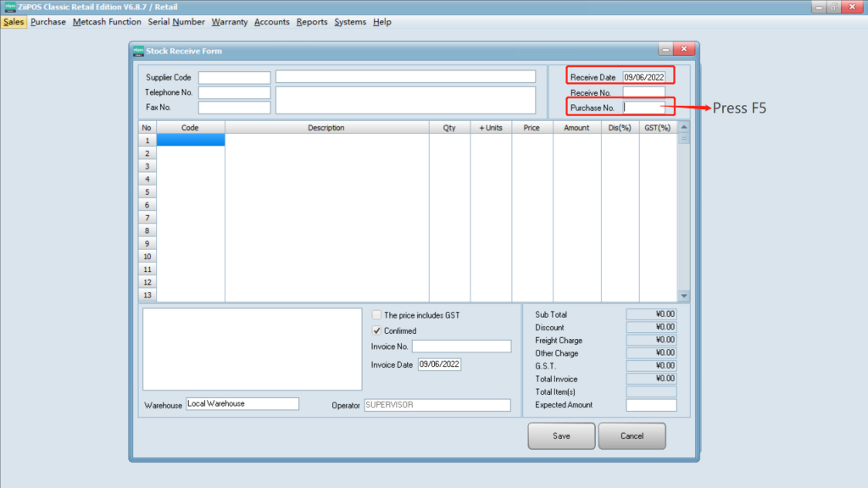This screenshot has width=868, height=488.
Task: Select the Receive Date field
Action: click(x=644, y=77)
